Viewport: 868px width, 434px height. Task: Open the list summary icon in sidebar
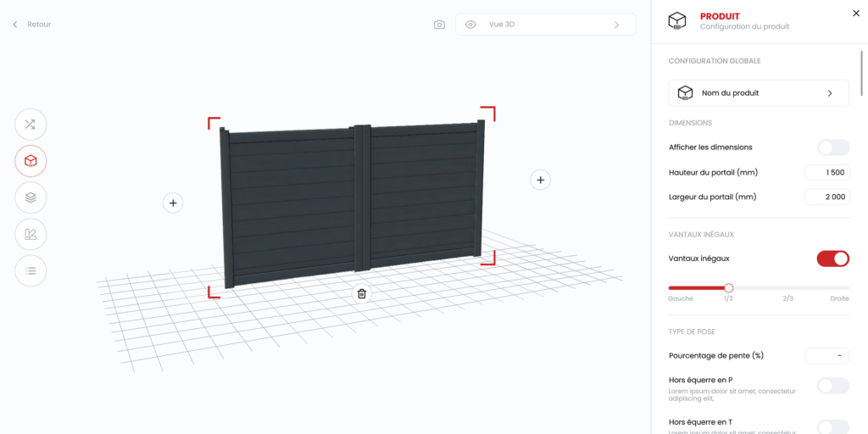(x=31, y=270)
